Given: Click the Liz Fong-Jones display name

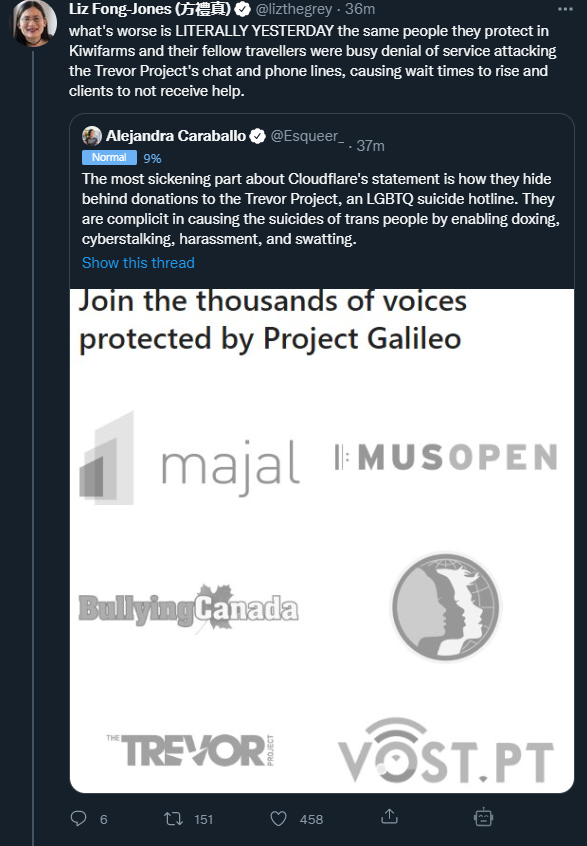Looking at the screenshot, I should click(x=150, y=9).
